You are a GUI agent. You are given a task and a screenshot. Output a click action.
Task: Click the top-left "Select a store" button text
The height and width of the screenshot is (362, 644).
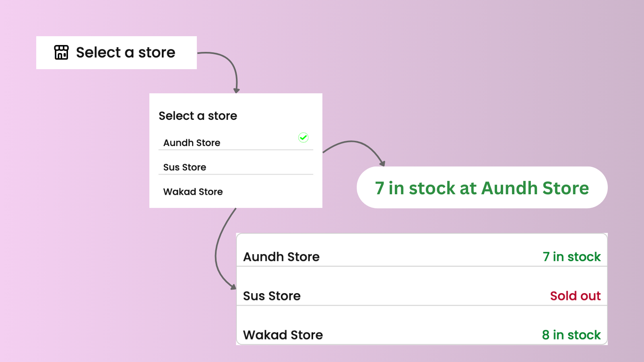click(x=126, y=53)
